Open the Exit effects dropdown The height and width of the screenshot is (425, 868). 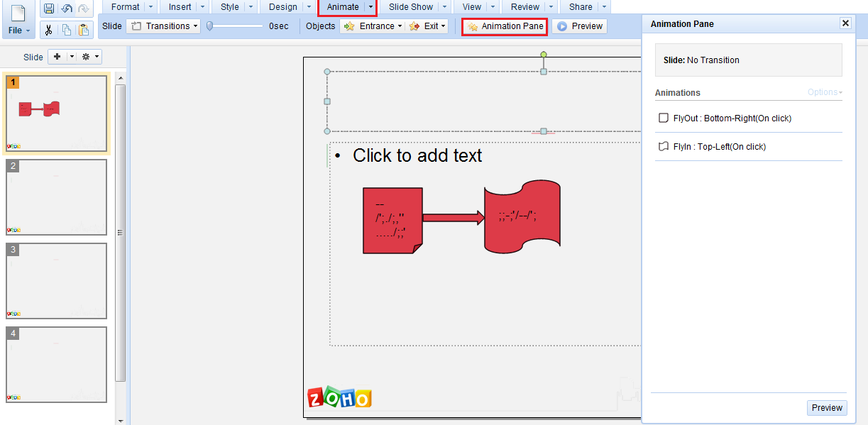point(427,26)
